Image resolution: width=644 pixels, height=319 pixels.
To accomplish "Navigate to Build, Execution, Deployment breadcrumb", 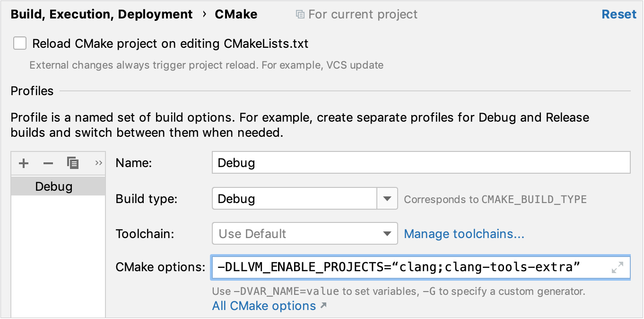I will 102,14.
